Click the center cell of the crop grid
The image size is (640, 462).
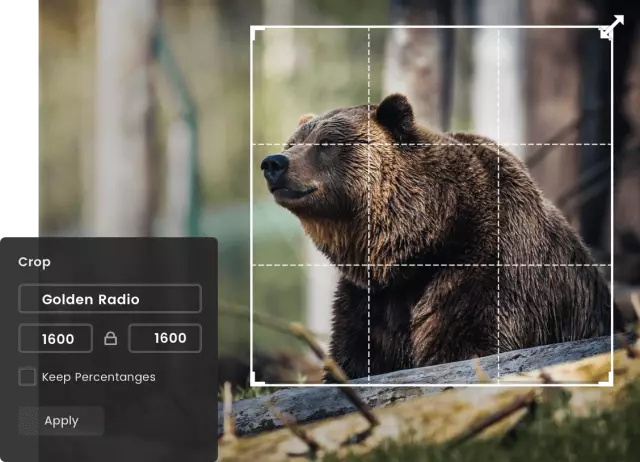(x=433, y=204)
